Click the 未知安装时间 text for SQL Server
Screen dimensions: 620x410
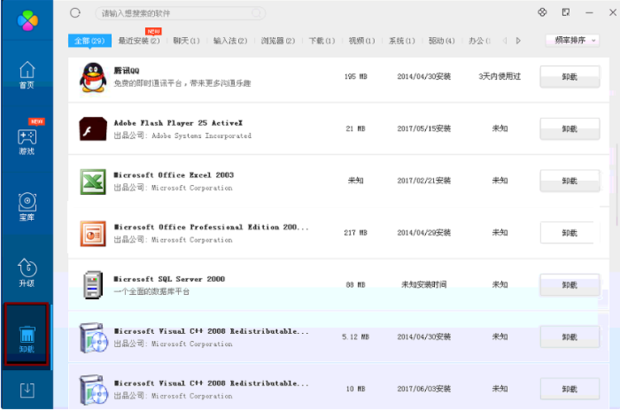tap(424, 284)
